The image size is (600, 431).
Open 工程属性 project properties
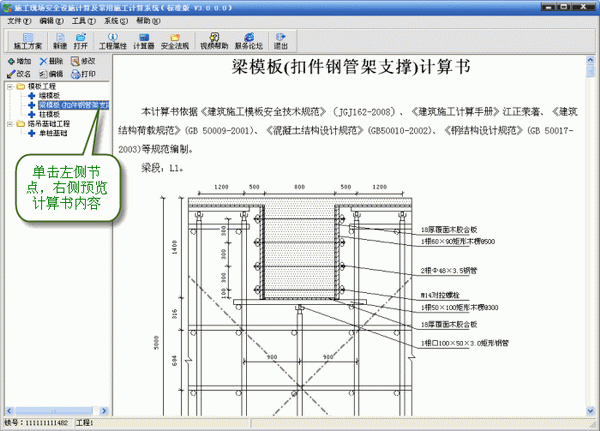(114, 40)
